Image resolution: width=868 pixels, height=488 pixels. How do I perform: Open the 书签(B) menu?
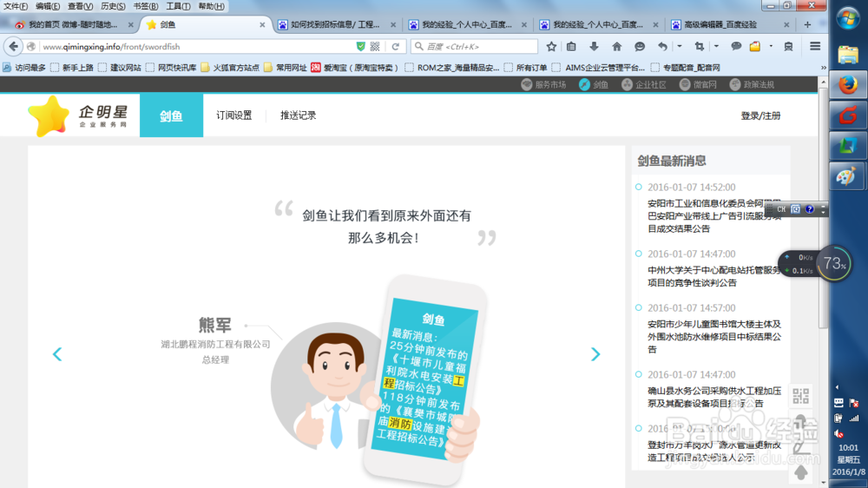146,6
